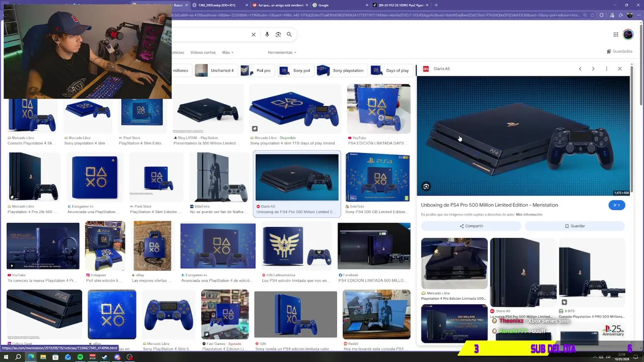Open the Diario AS source logo
The width and height of the screenshot is (644, 362).
[x=426, y=69]
